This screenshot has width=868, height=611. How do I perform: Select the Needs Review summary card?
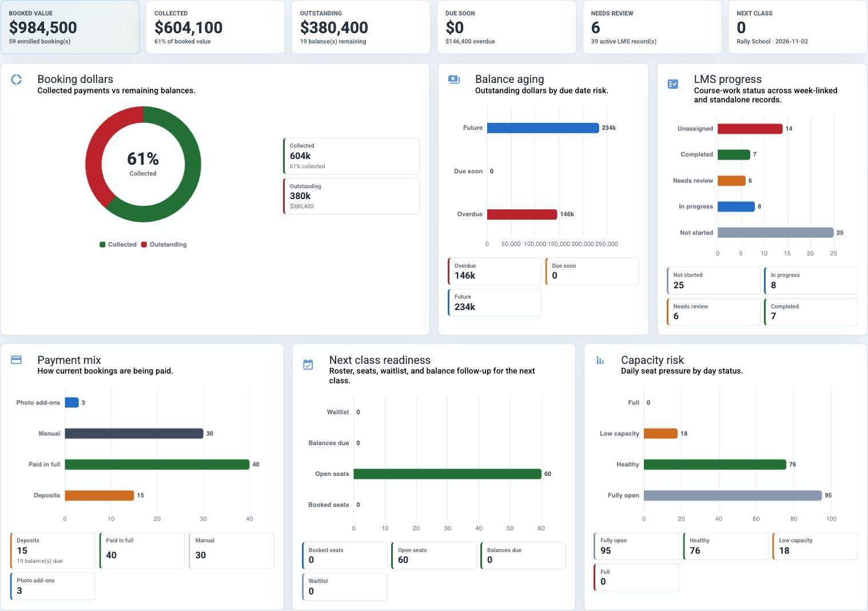(652, 27)
